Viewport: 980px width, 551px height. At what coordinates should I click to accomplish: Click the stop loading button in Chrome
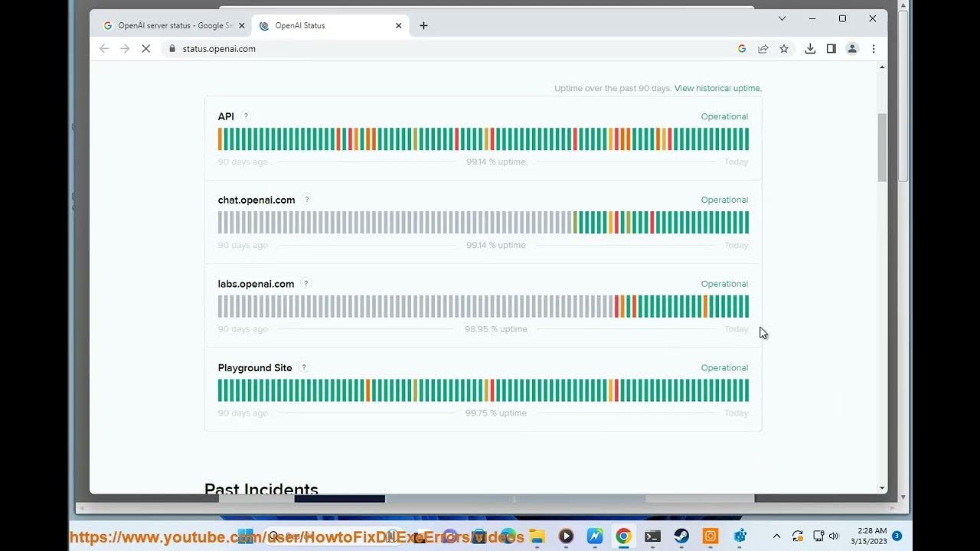click(x=146, y=48)
